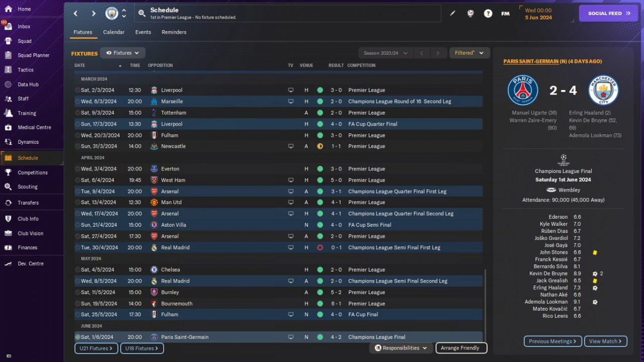Tick the circle for Sat, 2/3/2024 Liverpool fixture
The image size is (644, 362).
tap(77, 90)
